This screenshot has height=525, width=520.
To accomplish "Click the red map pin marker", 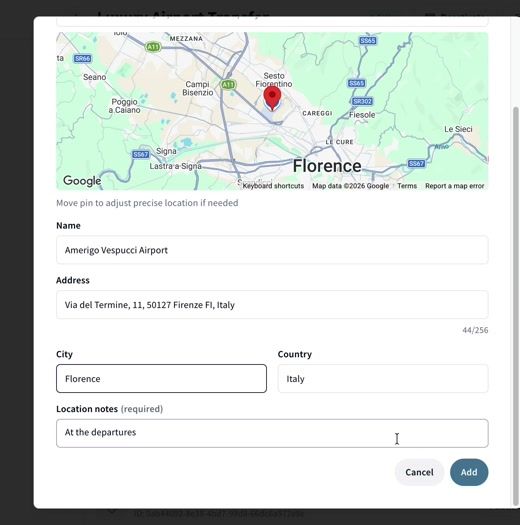I will click(272, 98).
